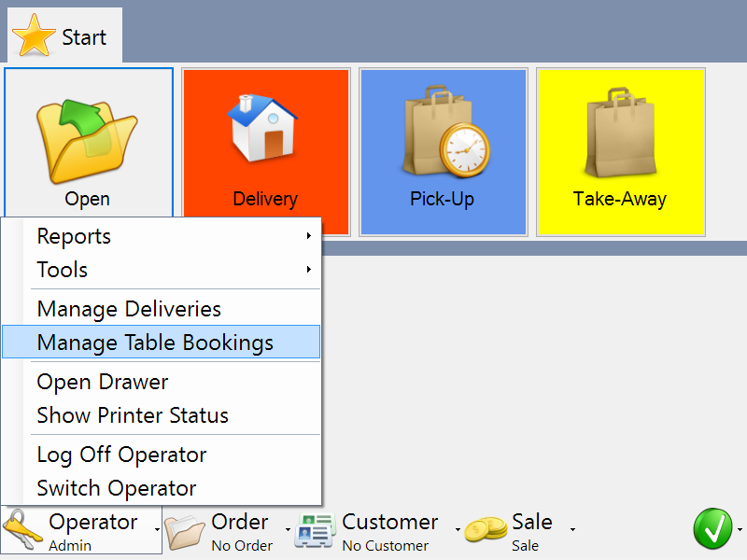Image resolution: width=747 pixels, height=560 pixels.
Task: Click the Sale gold coins icon
Action: pyautogui.click(x=486, y=532)
